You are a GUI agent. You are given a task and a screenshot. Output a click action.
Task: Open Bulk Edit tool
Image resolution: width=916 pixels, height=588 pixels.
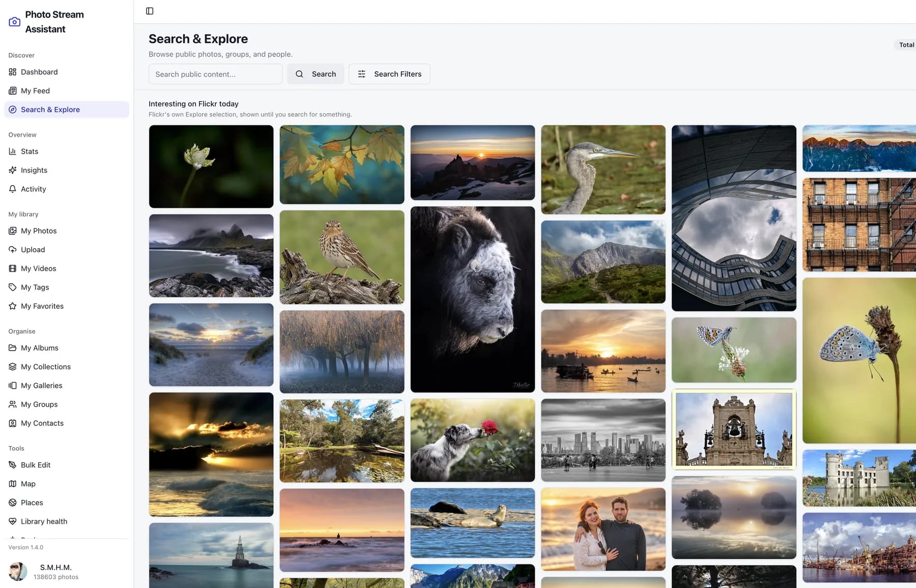[67, 465]
